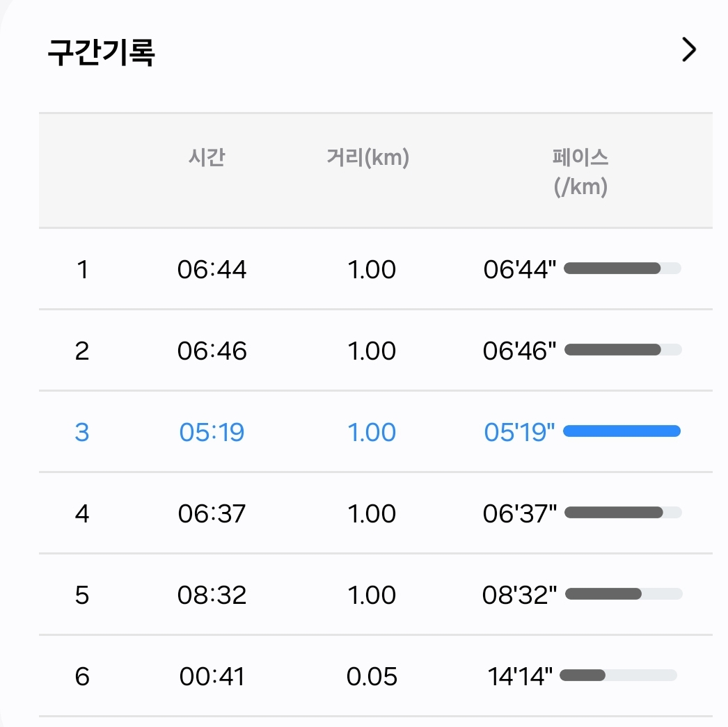Click lap 1 row number

tap(83, 269)
